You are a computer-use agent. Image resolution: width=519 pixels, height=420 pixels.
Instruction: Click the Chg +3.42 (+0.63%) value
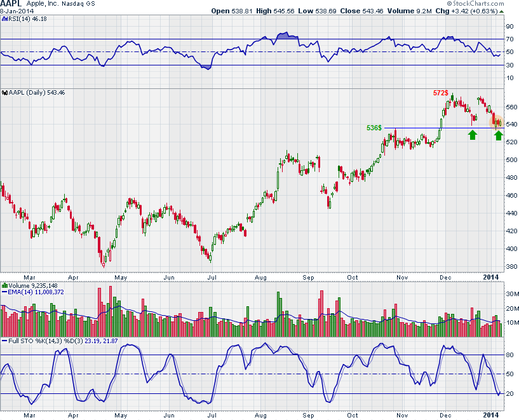click(x=466, y=11)
